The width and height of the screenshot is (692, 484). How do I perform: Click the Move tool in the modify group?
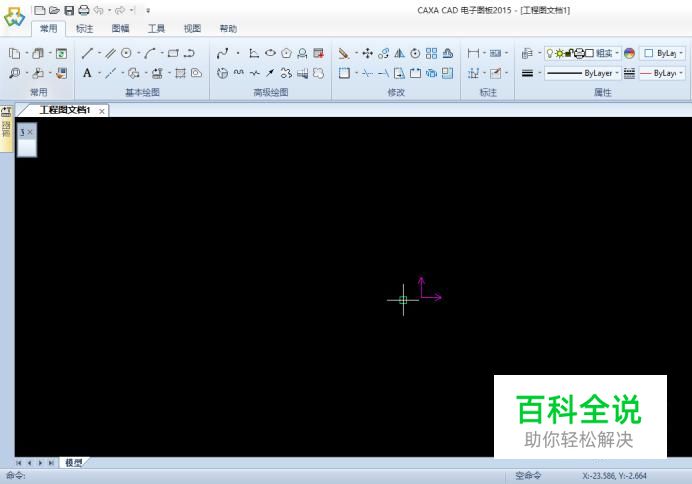tap(367, 53)
